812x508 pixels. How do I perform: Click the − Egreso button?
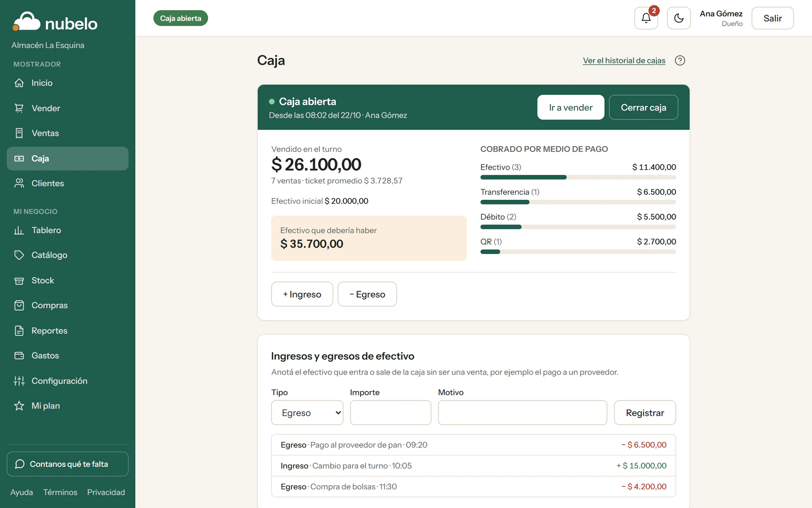point(367,294)
